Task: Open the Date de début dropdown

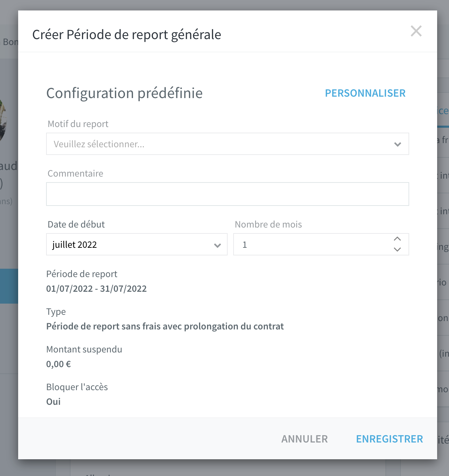Action: (137, 244)
